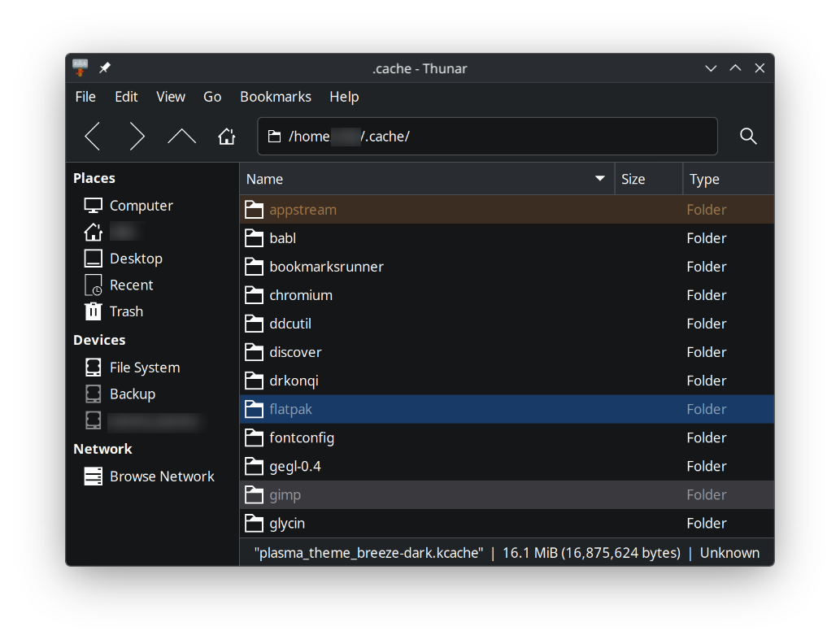Image resolution: width=840 pixels, height=644 pixels.
Task: Open the Help menu
Action: [x=344, y=97]
